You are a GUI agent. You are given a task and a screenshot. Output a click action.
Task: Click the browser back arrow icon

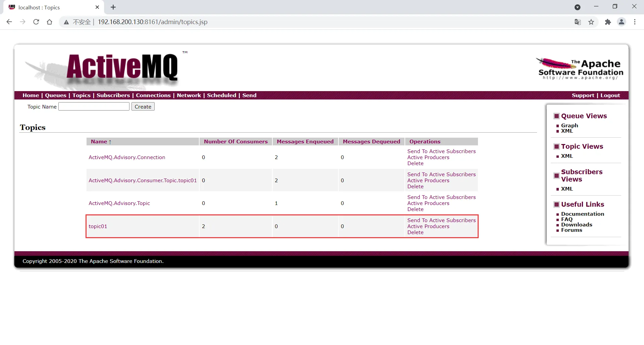coord(9,22)
